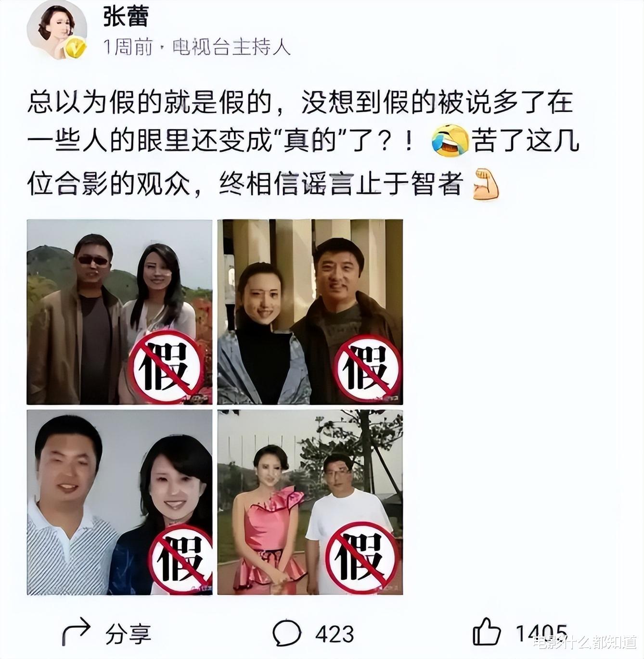Open photo with woman in pink dress
Viewport: 644px width, 659px height.
310,502
